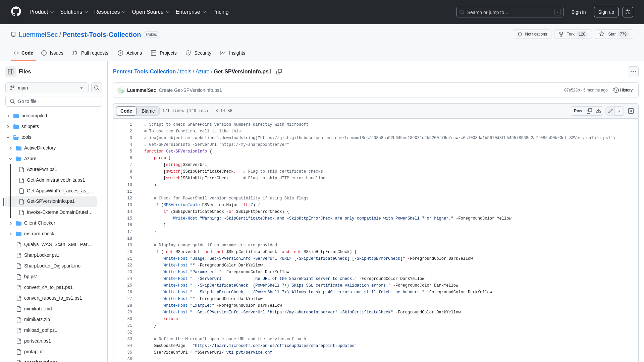This screenshot has width=644, height=362.
Task: Focus the Go to file input
Action: 54,101
